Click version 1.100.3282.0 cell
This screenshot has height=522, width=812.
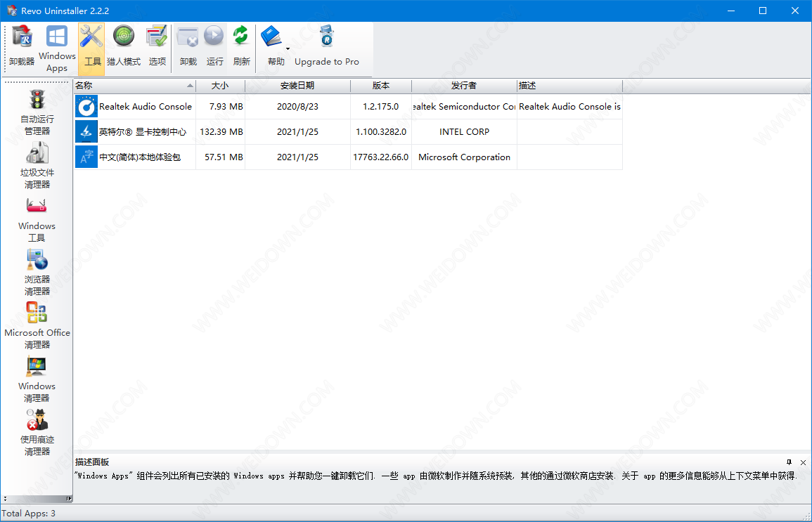[380, 132]
